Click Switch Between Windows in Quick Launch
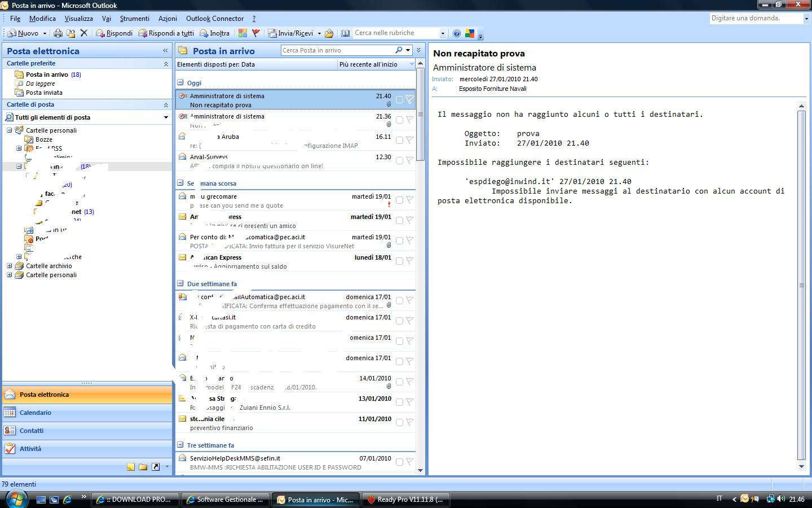This screenshot has width=812, height=508. point(54,500)
